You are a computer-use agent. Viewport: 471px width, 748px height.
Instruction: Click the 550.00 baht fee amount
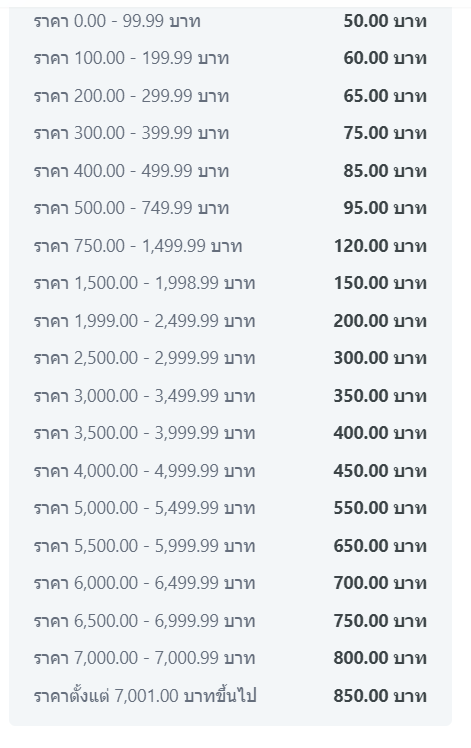click(380, 508)
